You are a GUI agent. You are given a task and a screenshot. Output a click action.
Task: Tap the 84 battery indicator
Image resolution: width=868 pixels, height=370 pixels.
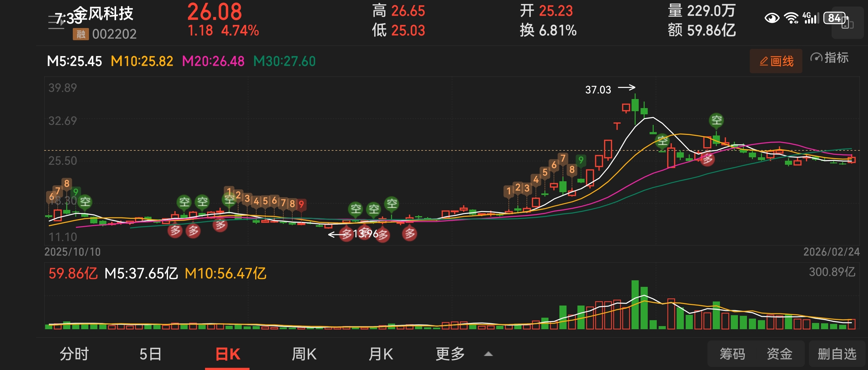pos(834,18)
